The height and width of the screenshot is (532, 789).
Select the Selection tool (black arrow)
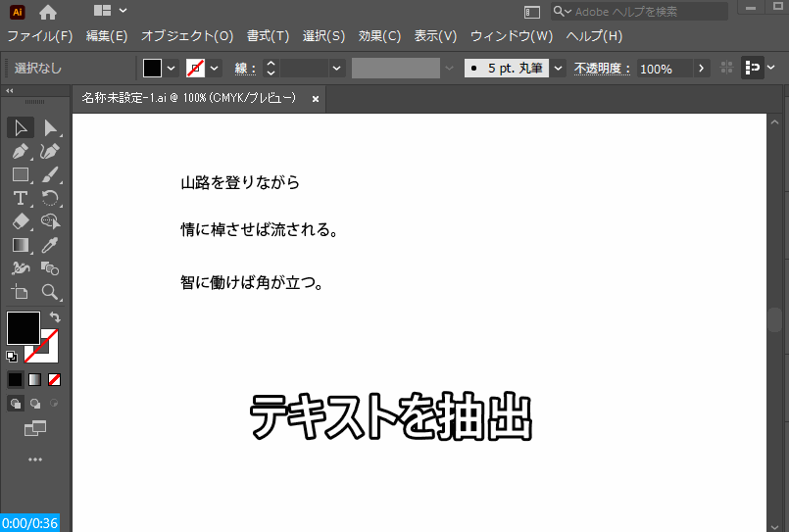coord(21,127)
